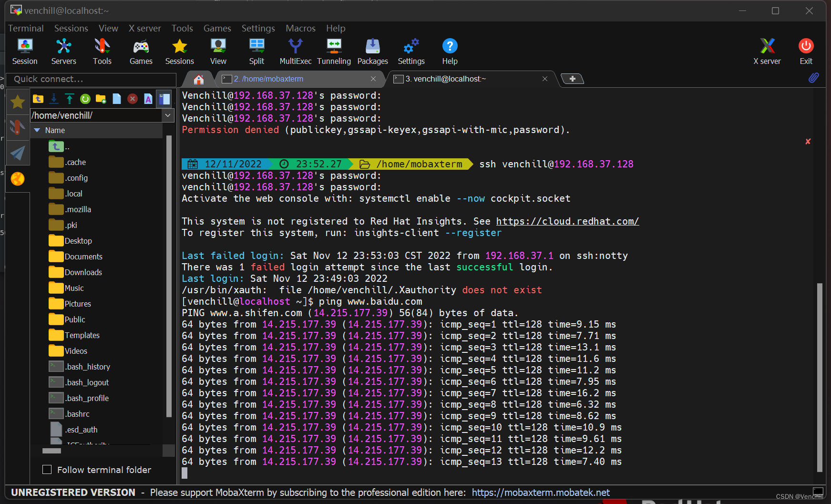Select the .bash_history file

tap(80, 367)
